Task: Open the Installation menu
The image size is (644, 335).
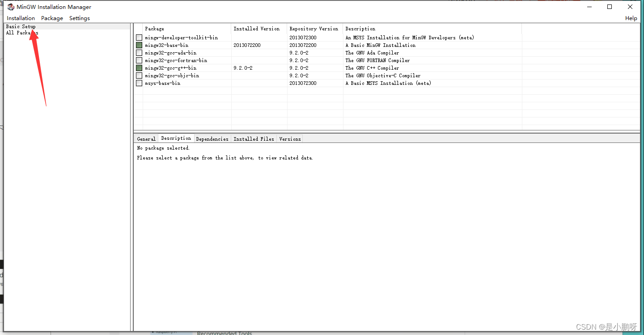Action: [x=21, y=18]
